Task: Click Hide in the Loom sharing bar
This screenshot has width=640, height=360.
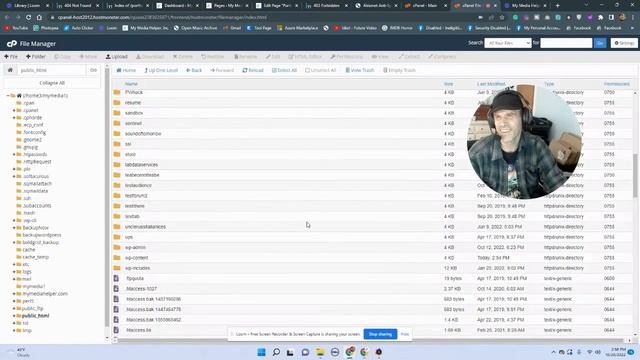Action: click(x=404, y=334)
